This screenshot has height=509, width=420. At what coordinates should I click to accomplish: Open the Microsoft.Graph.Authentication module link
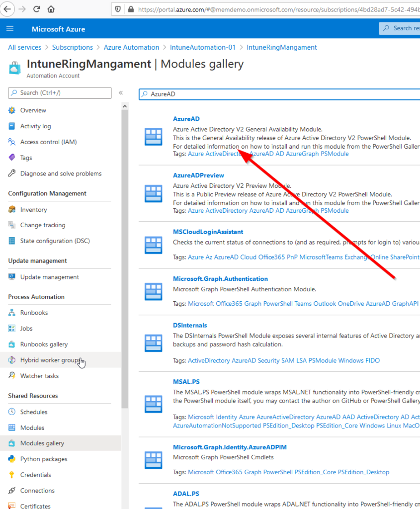tap(220, 278)
